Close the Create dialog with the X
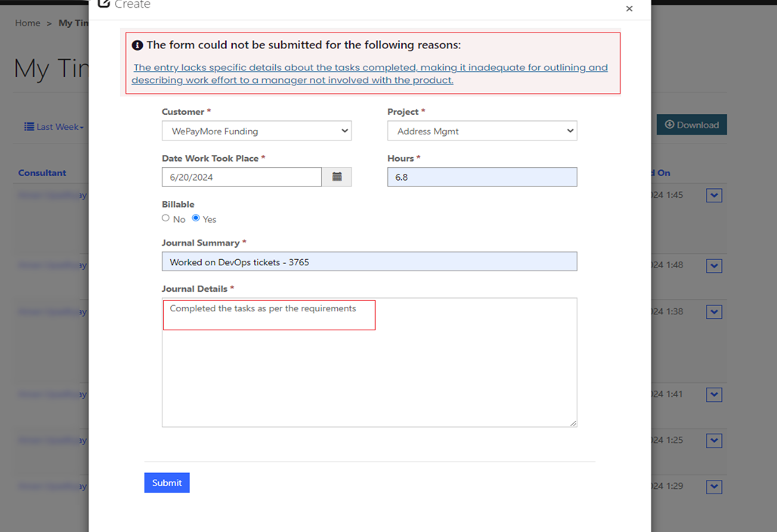The image size is (777, 532). (629, 9)
